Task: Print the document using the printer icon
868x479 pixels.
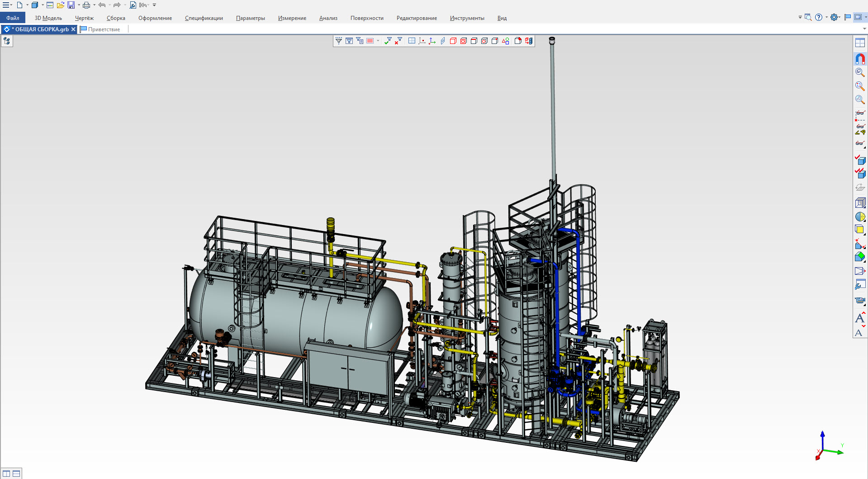Action: 86,5
